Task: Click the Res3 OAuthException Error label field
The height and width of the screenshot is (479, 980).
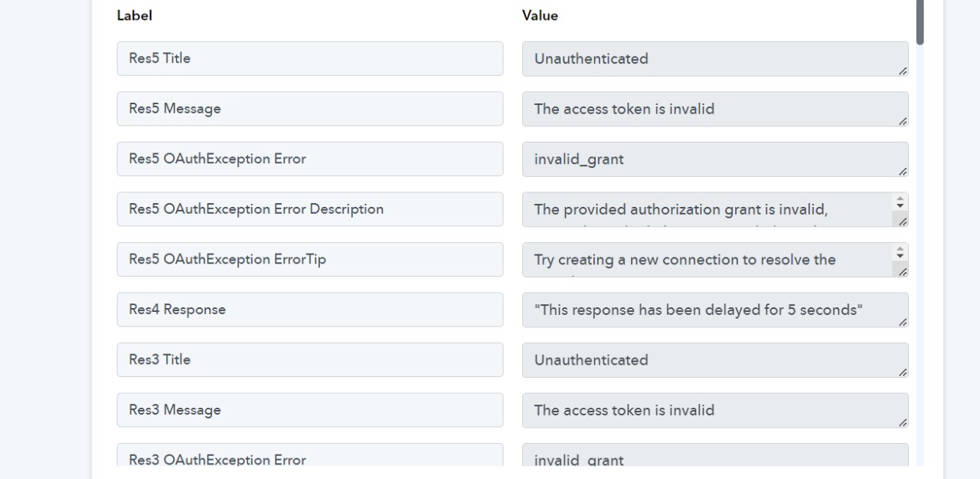Action: click(x=310, y=455)
